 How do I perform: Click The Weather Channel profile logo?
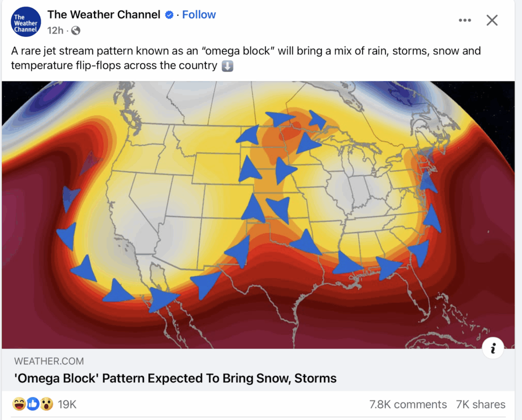[26, 22]
